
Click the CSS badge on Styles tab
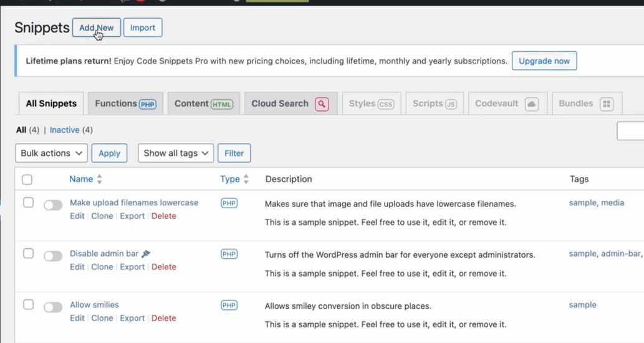click(x=386, y=104)
